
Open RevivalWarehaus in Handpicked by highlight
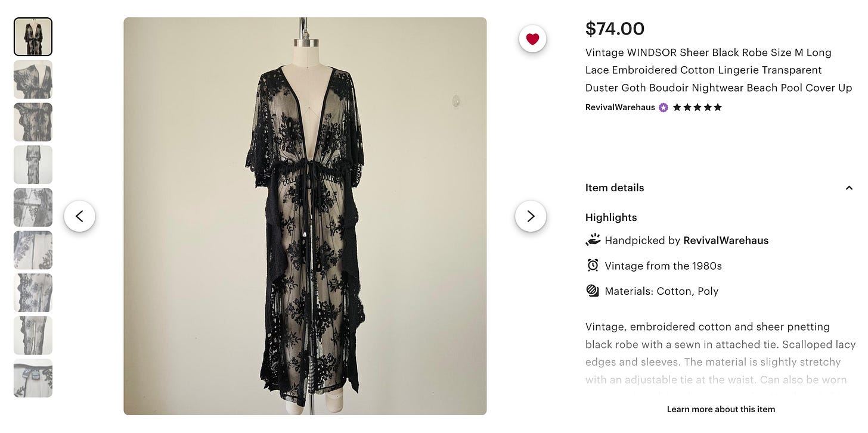click(726, 241)
